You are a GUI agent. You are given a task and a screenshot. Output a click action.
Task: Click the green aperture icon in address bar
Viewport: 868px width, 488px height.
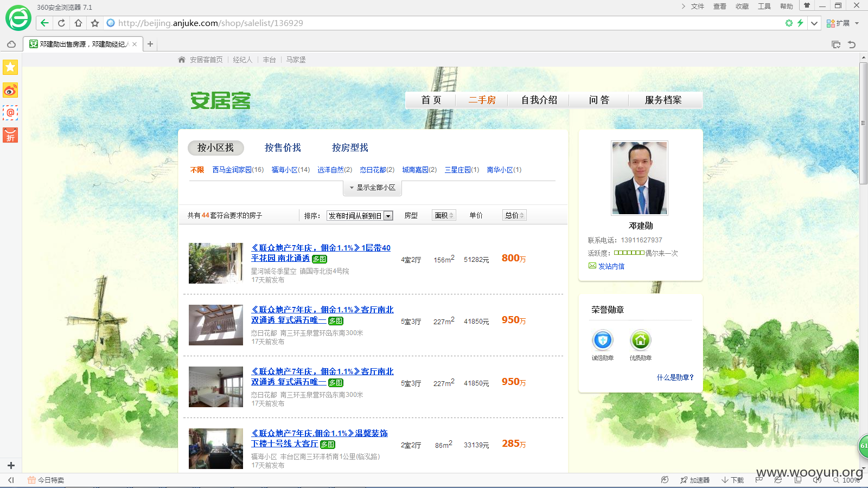point(789,23)
